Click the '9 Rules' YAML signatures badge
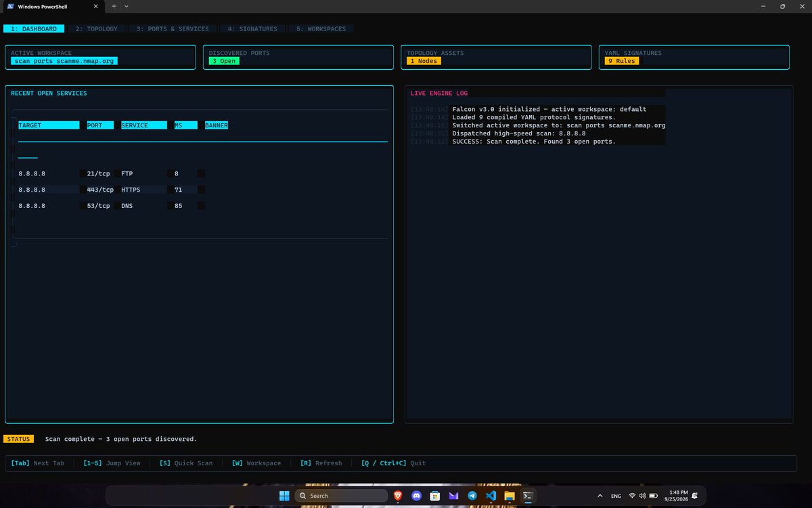This screenshot has width=812, height=508. (x=621, y=61)
